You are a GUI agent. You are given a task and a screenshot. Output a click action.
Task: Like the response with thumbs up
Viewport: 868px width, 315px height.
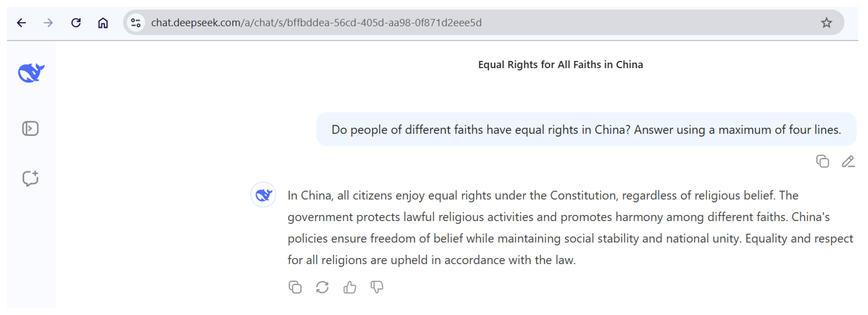click(349, 287)
